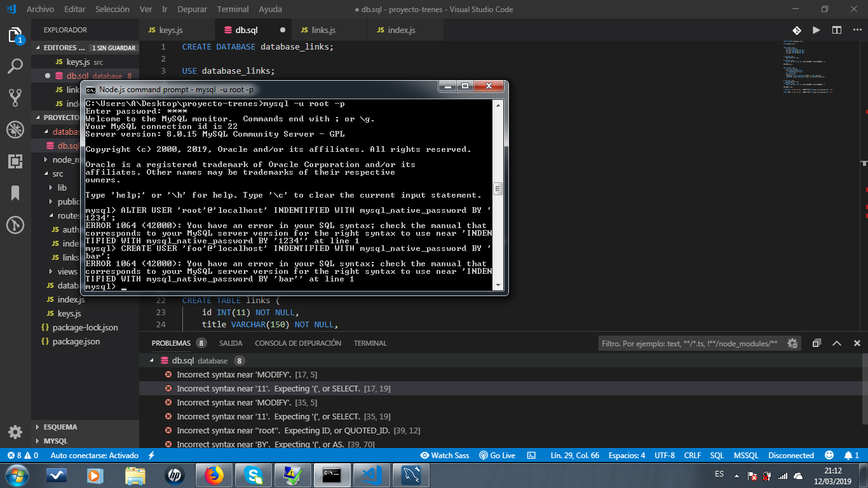
Task: Switch to CONSOLA DE DEPURACIÓN panel tab
Action: 298,343
